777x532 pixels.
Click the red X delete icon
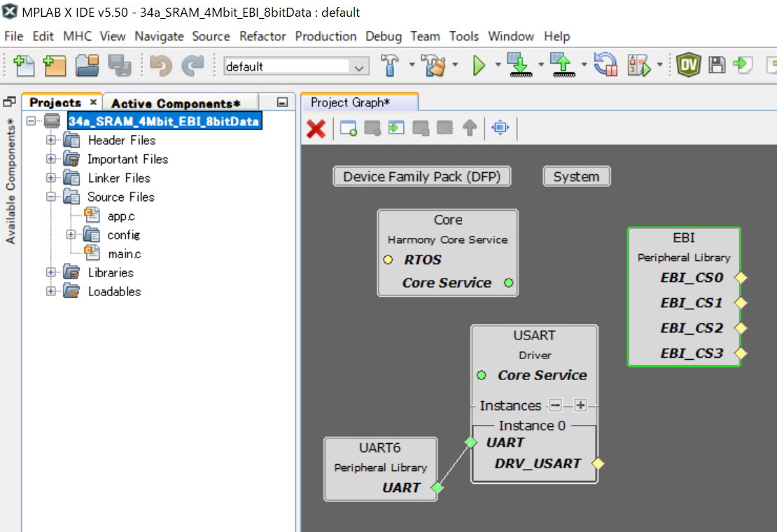point(316,129)
